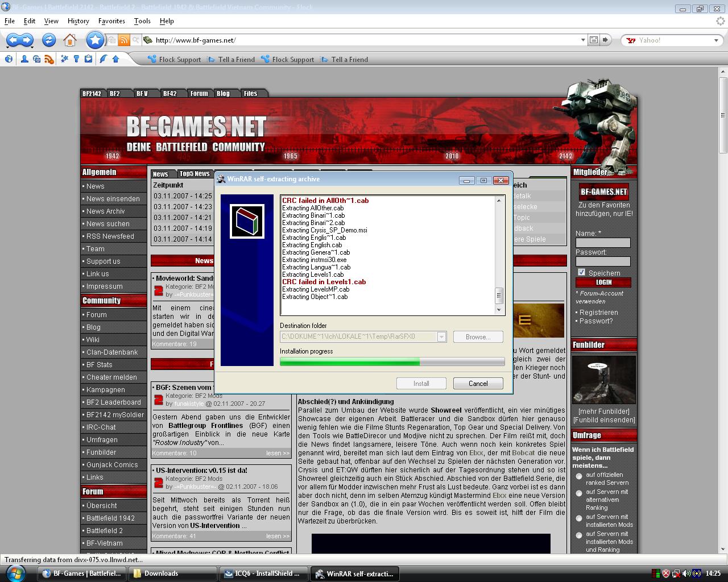Select poll option Servern mit alternativem Ranking
Image resolution: width=728 pixels, height=582 pixels.
point(579,493)
